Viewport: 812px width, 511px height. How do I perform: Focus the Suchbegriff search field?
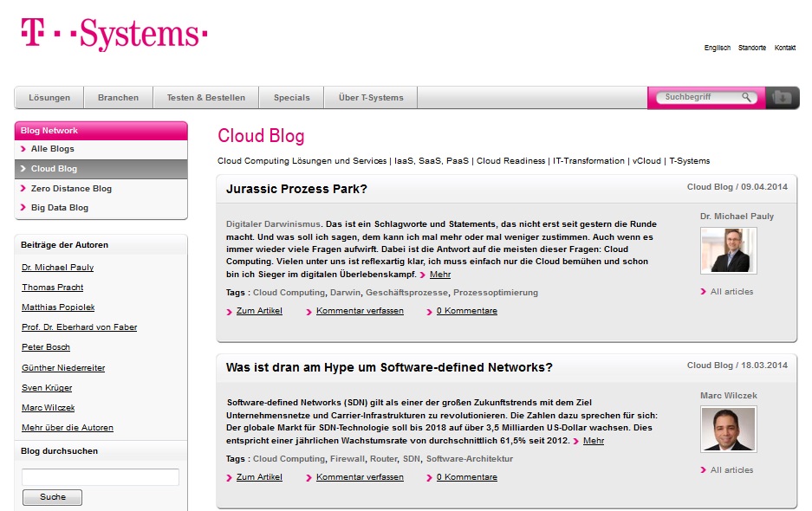698,98
